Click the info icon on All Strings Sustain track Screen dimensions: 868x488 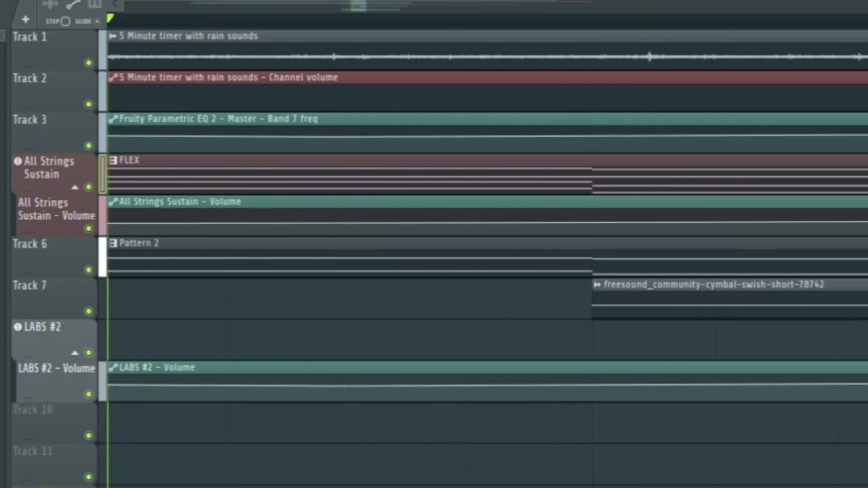(x=18, y=161)
